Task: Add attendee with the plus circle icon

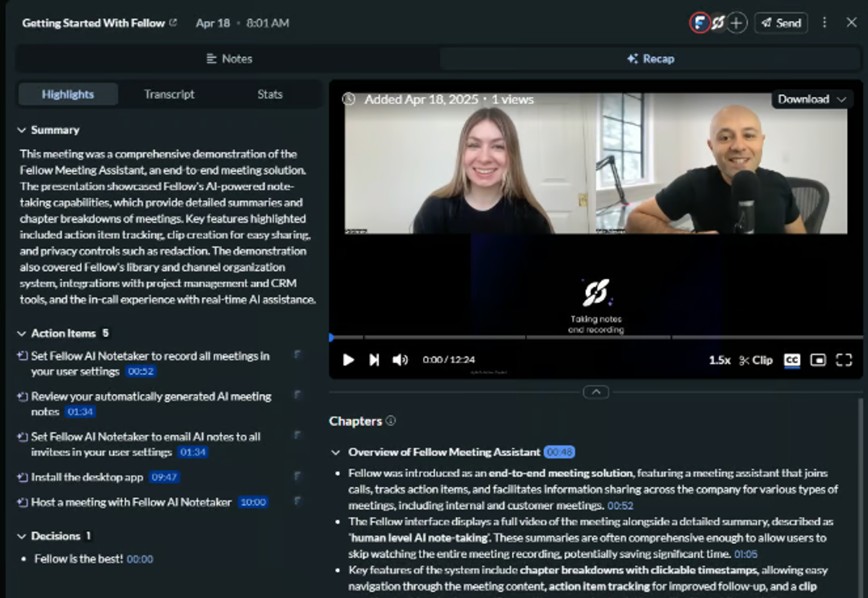Action: click(736, 23)
